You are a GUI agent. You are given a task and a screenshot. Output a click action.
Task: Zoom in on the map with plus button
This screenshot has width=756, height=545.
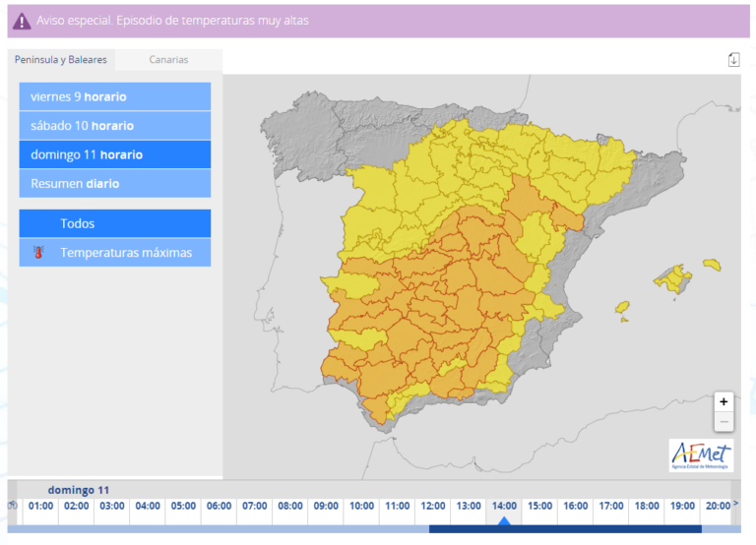(724, 402)
